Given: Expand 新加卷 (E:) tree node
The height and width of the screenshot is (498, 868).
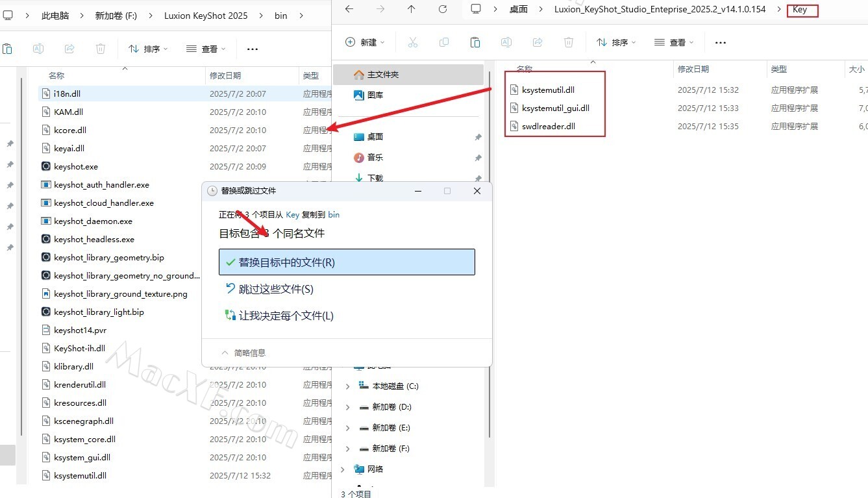Looking at the screenshot, I should 347,428.
